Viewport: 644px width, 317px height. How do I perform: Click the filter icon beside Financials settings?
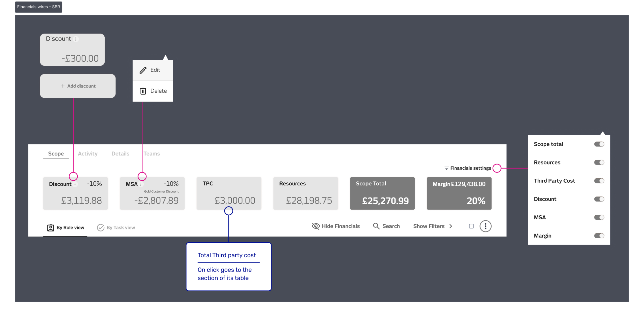click(447, 168)
